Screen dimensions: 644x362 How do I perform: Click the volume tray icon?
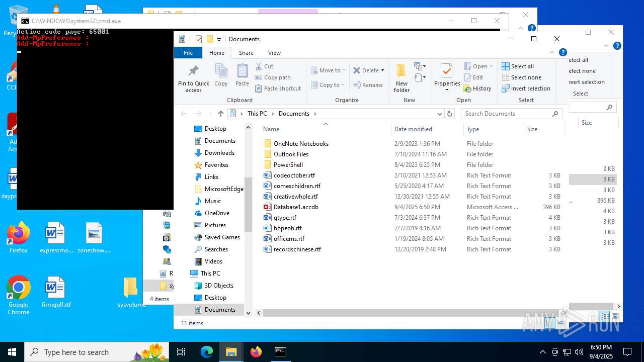(x=579, y=352)
